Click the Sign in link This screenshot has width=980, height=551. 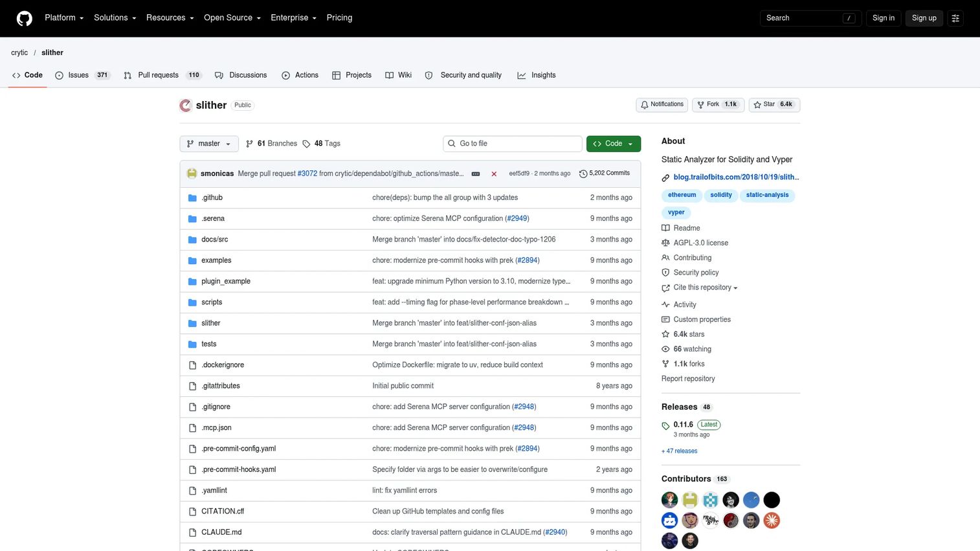[883, 18]
